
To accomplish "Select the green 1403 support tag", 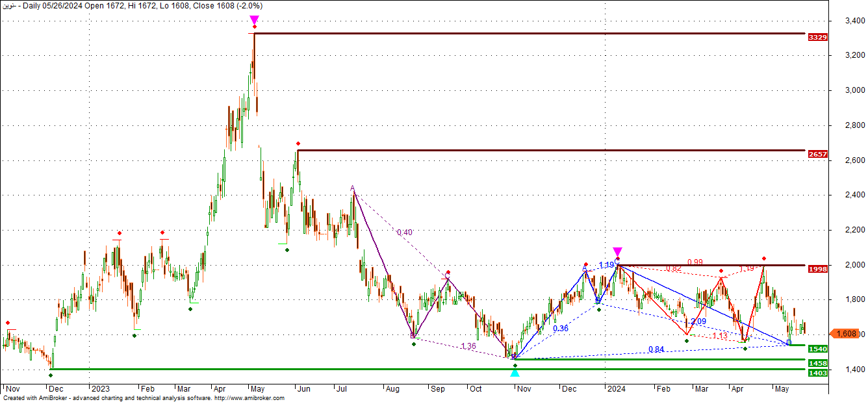I will [x=817, y=373].
